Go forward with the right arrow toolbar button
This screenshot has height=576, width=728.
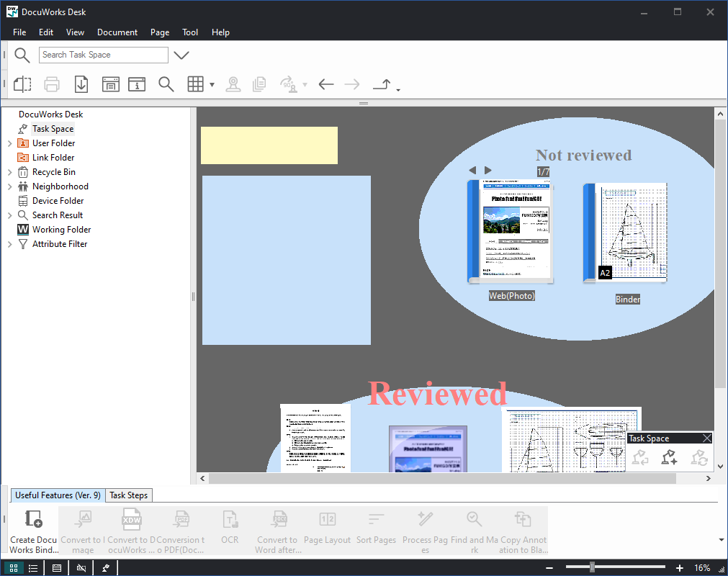(x=352, y=84)
